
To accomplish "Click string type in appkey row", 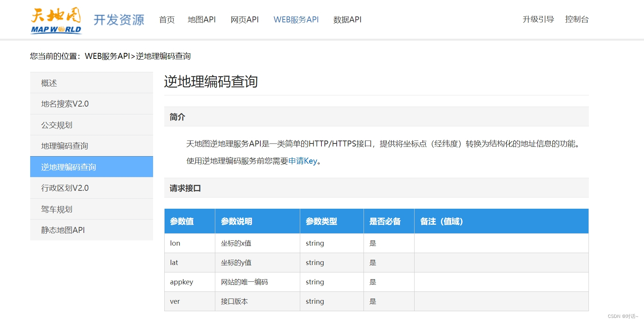I will click(332, 282).
